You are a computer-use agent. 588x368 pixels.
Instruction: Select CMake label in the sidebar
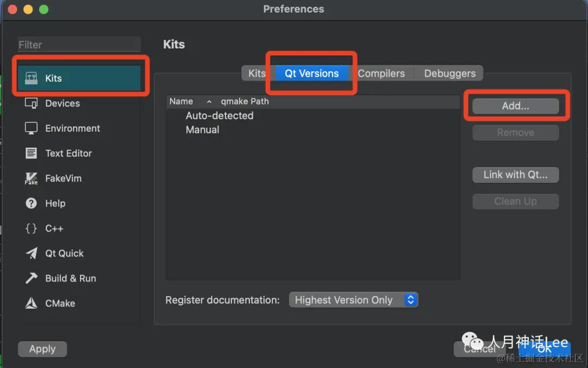(60, 303)
